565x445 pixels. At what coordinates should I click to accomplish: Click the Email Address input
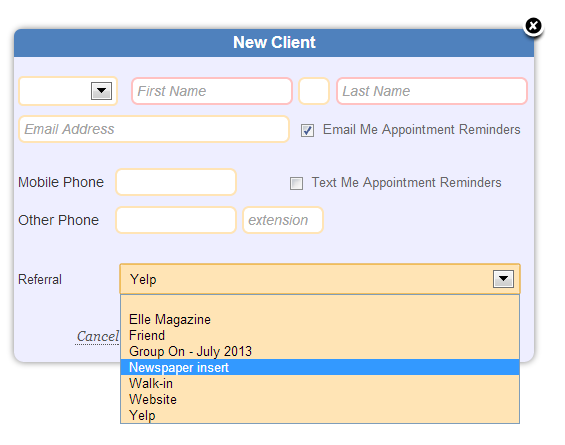tap(154, 129)
